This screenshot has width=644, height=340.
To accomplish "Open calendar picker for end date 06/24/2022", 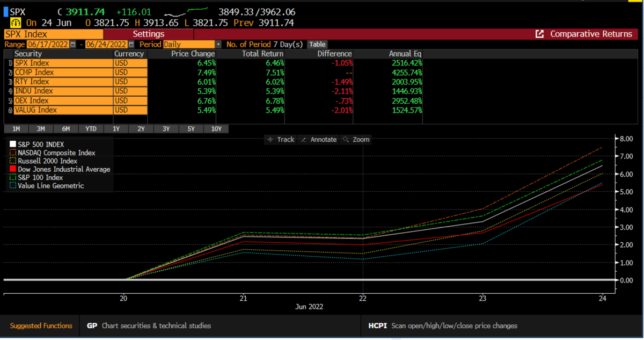I will [131, 45].
